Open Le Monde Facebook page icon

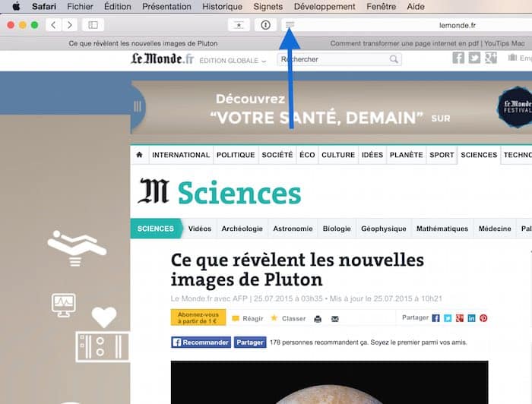[458, 58]
